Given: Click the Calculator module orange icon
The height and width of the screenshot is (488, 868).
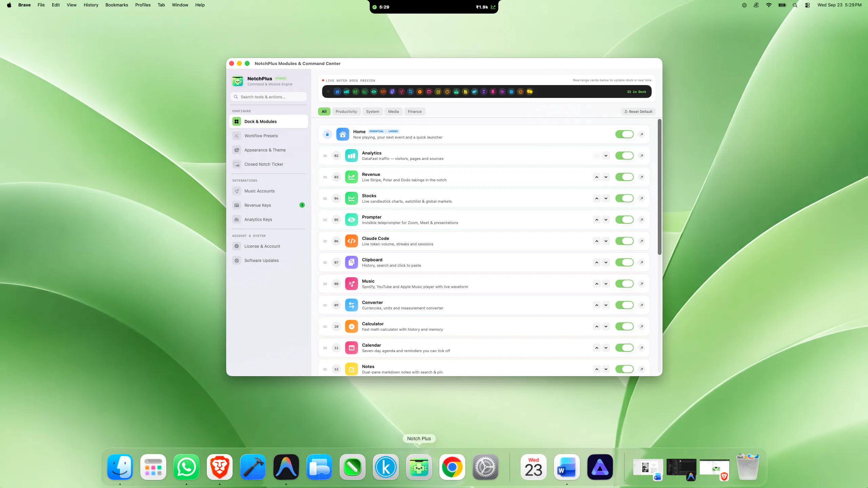Looking at the screenshot, I should click(351, 326).
